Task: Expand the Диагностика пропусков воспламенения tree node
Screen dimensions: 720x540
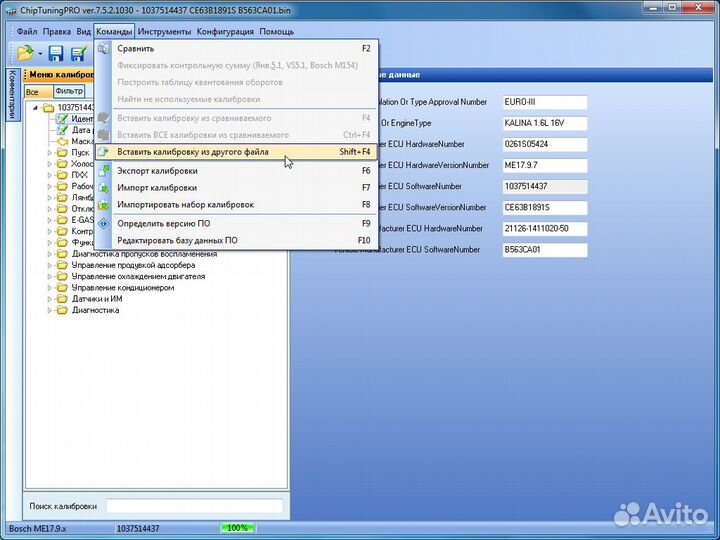Action: coord(49,254)
